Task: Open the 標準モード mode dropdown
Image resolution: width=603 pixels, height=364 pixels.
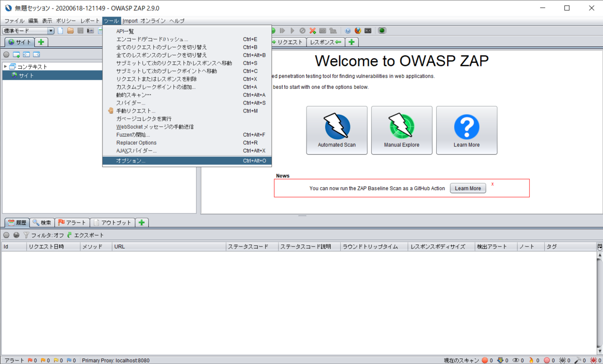Action: click(28, 31)
